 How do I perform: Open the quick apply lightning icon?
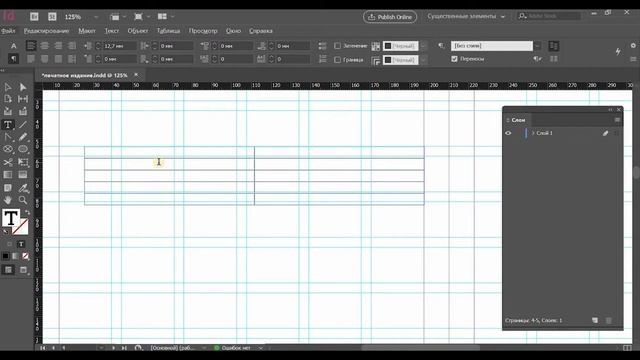pos(618,51)
